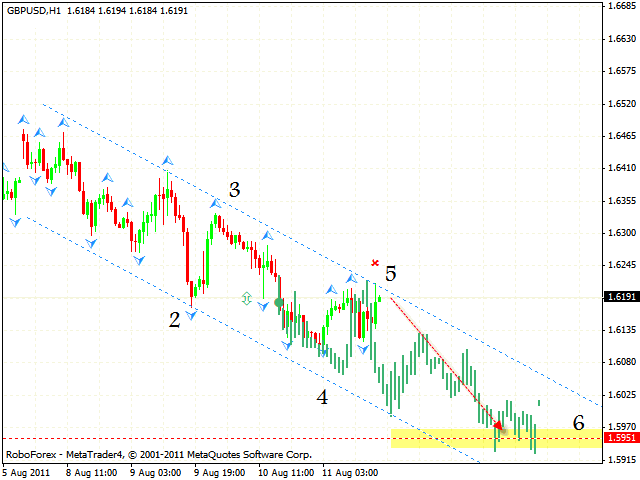Click the green up-down double arrow icon
The width and height of the screenshot is (640, 480).
click(x=246, y=298)
